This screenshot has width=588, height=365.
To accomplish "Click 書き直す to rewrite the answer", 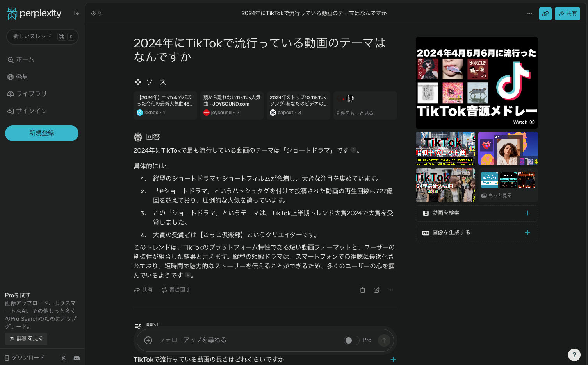I will 176,290.
